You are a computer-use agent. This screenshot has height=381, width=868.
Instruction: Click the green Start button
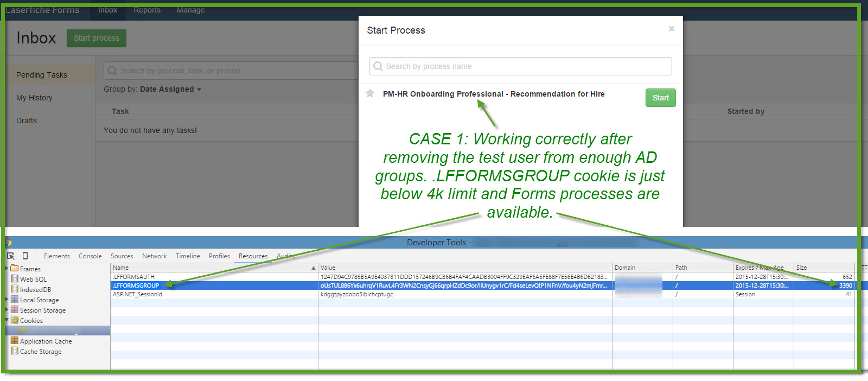(660, 98)
